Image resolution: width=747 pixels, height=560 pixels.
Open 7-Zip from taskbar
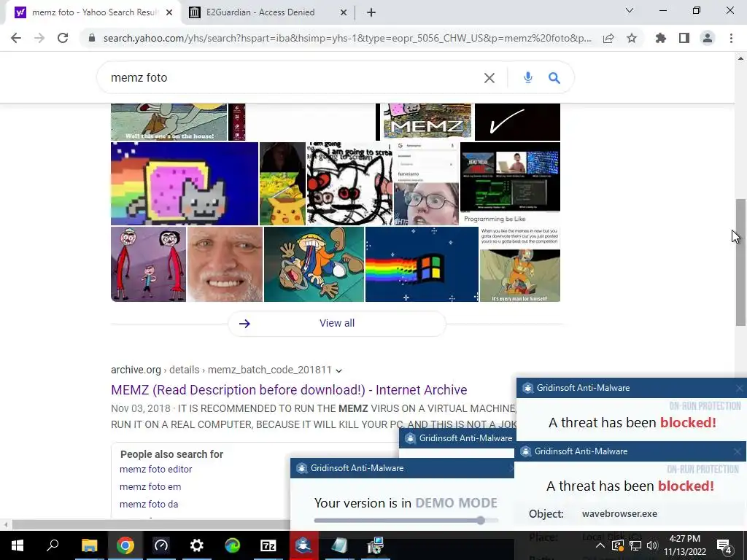tap(268, 545)
